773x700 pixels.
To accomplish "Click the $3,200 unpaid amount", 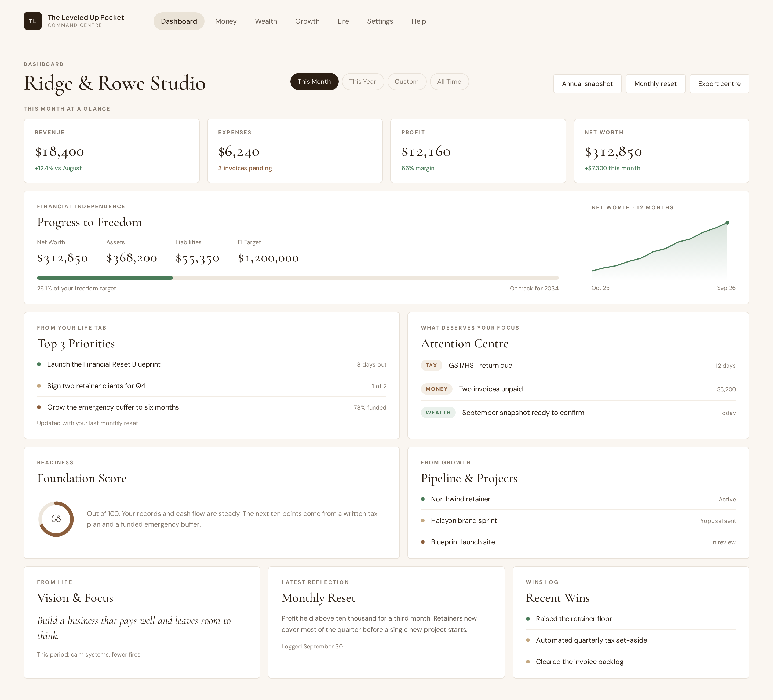I will [726, 389].
